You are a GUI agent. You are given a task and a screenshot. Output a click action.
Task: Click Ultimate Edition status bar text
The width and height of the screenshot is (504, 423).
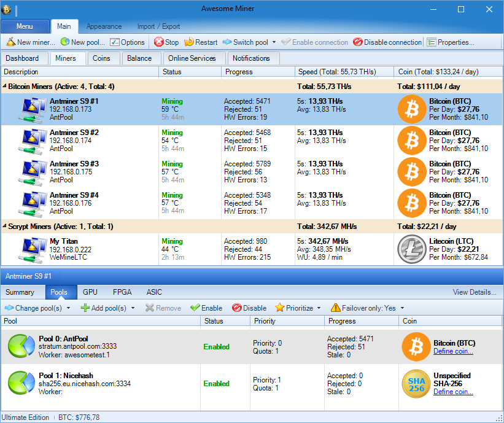coord(25,417)
